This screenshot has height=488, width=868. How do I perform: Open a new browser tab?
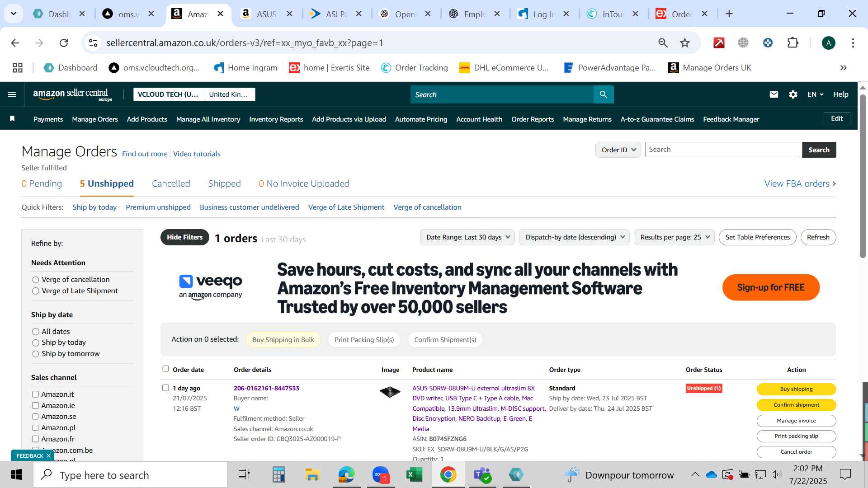729,14
